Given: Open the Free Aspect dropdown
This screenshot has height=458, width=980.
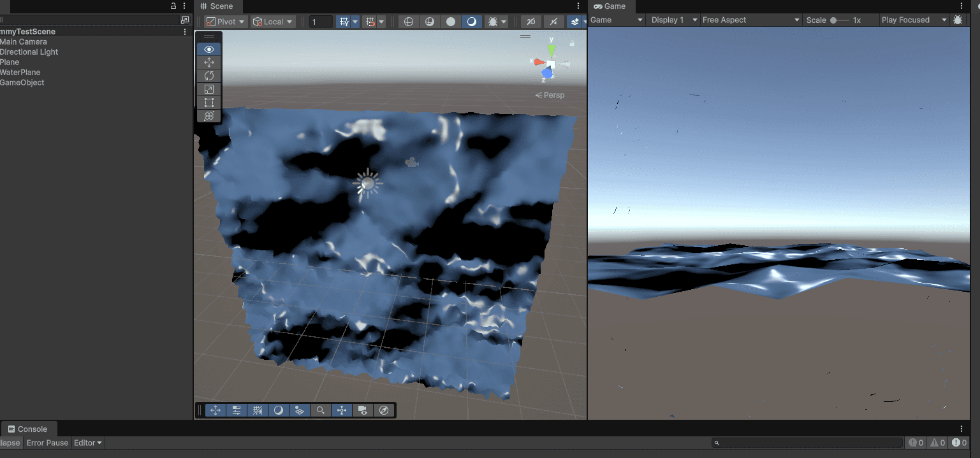Looking at the screenshot, I should pos(750,20).
